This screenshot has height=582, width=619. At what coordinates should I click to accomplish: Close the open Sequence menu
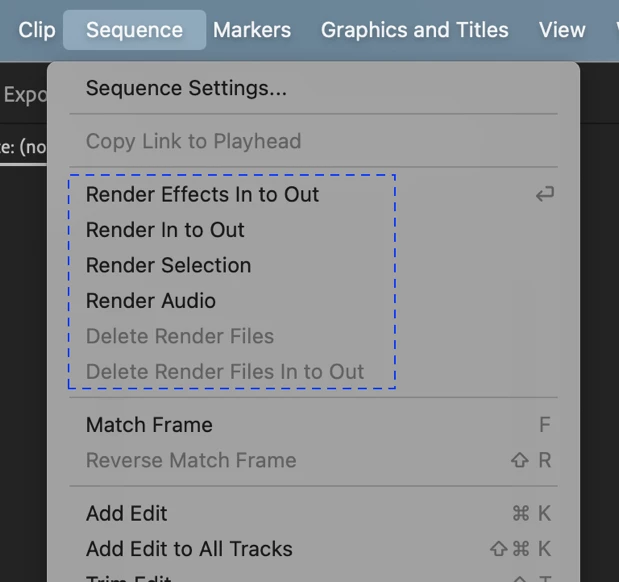134,30
